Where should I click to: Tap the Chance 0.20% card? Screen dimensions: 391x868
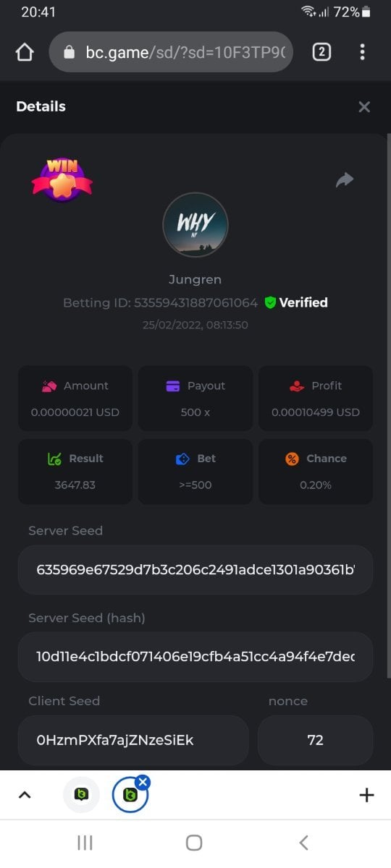tap(316, 471)
